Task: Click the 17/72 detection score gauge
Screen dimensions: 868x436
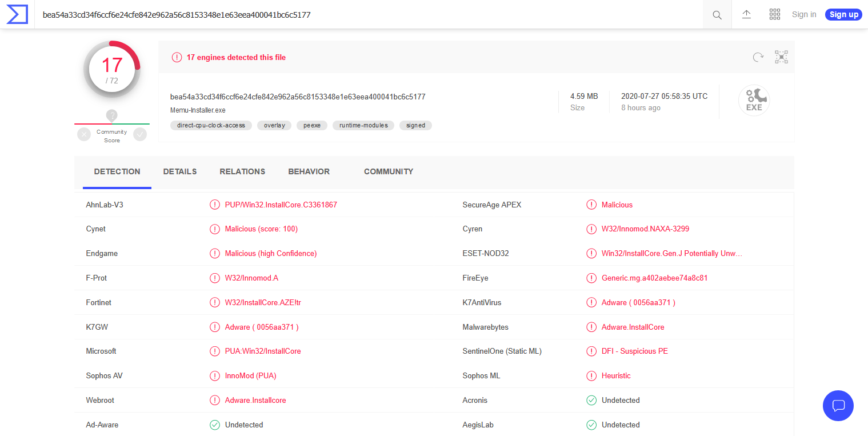Action: pyautogui.click(x=112, y=70)
